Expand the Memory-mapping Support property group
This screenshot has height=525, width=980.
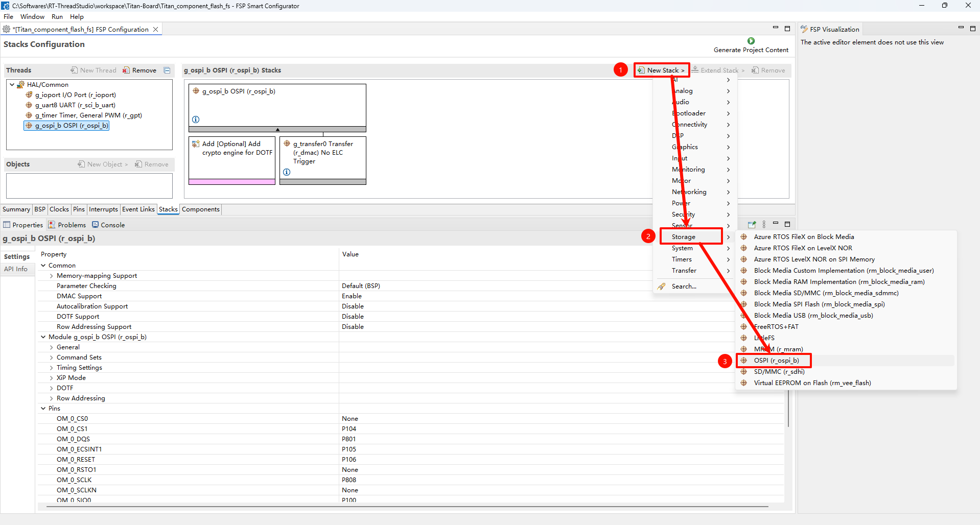tap(52, 276)
